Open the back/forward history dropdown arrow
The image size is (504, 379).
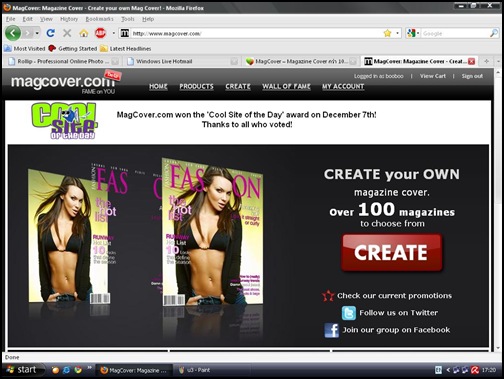[37, 33]
